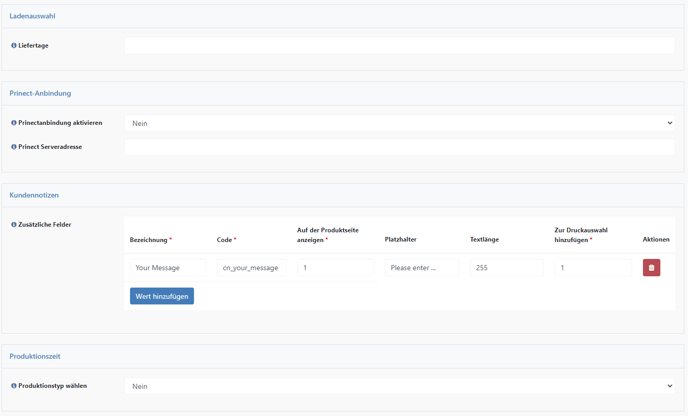Click the info icon beside Liefertage
Viewport: 688px width, 416px height.
pyautogui.click(x=14, y=46)
